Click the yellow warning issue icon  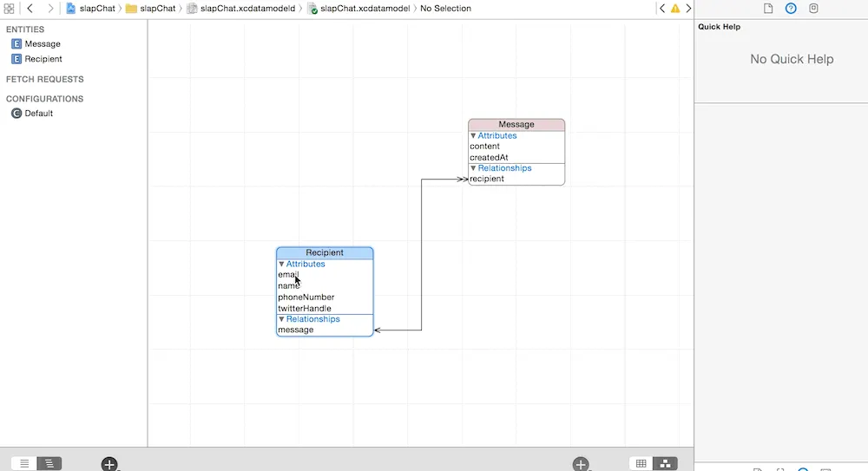point(675,9)
